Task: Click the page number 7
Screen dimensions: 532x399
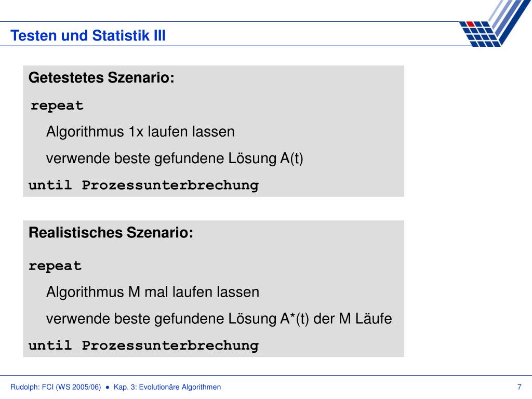Action: 519,387
